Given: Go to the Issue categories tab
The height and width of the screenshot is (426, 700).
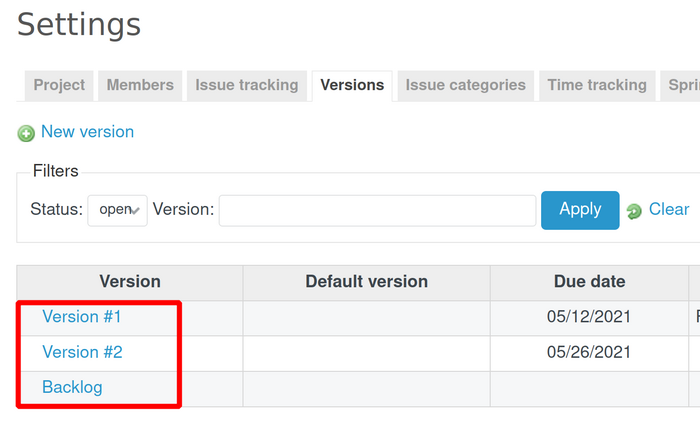Looking at the screenshot, I should pyautogui.click(x=465, y=85).
